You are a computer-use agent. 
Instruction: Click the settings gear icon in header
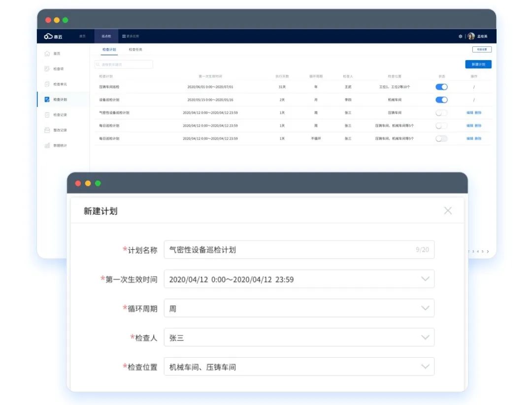pos(460,36)
